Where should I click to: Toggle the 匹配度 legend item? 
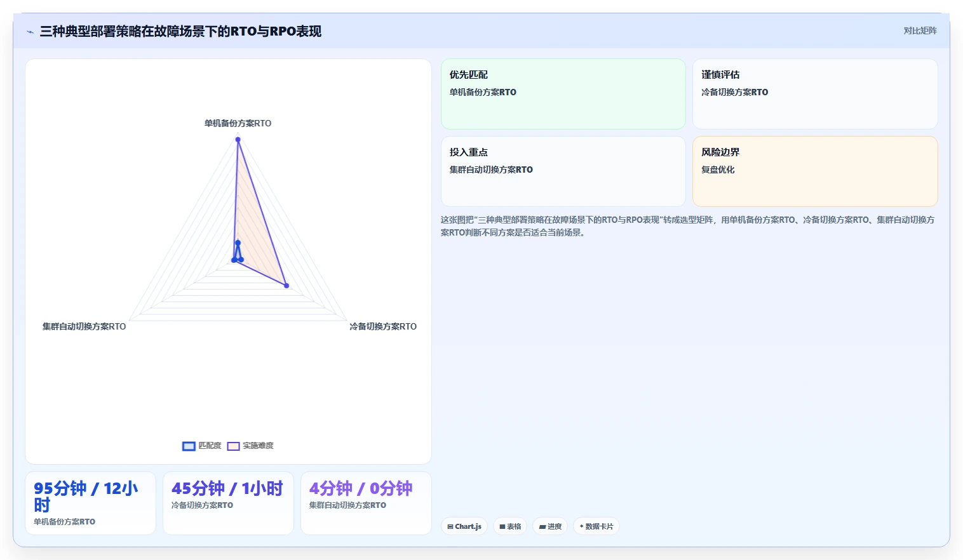(x=202, y=446)
